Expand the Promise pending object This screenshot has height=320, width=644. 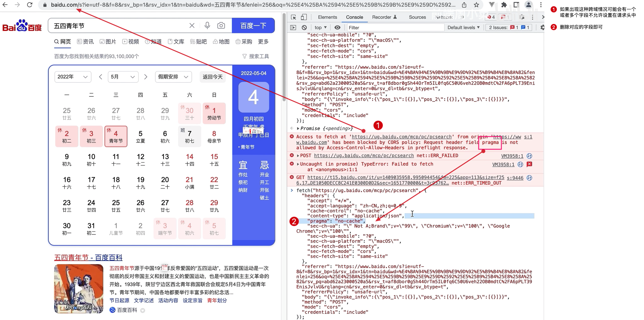pyautogui.click(x=298, y=128)
